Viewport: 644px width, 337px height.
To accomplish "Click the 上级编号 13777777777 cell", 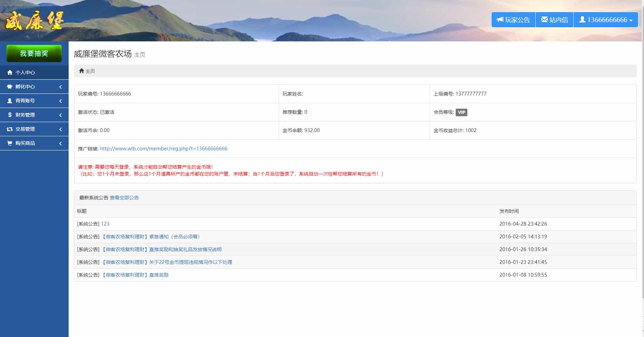I will coord(533,94).
